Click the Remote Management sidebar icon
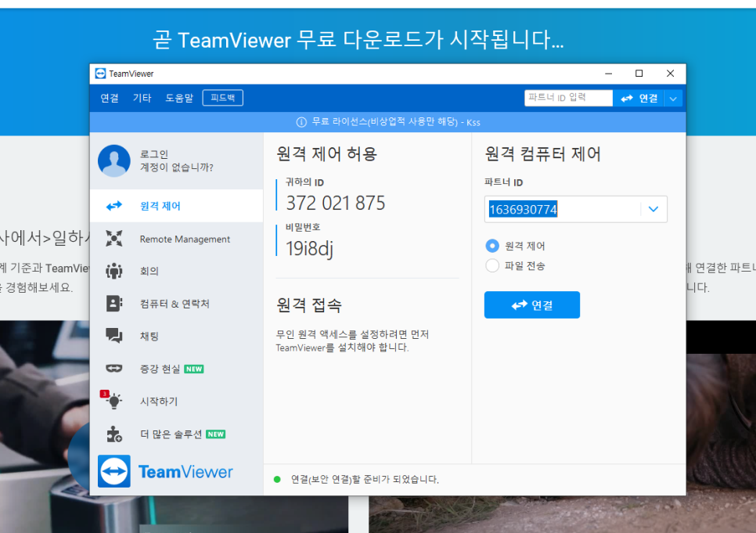Viewport: 756px width, 533px height. (x=114, y=238)
